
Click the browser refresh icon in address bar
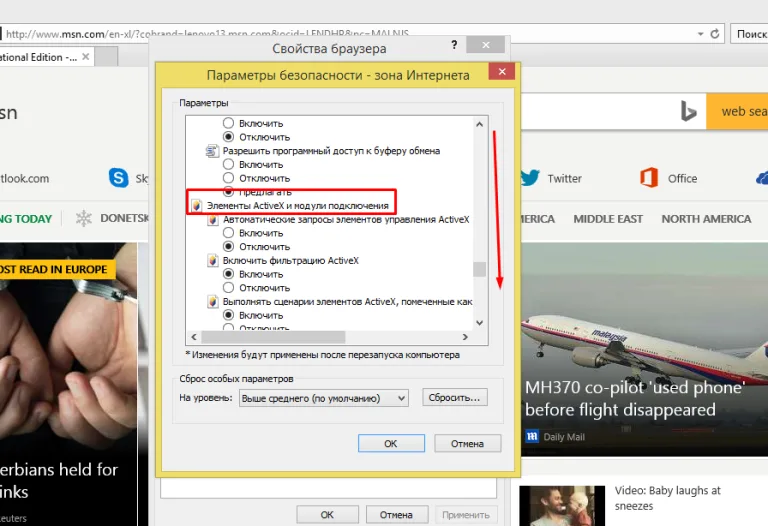(715, 34)
